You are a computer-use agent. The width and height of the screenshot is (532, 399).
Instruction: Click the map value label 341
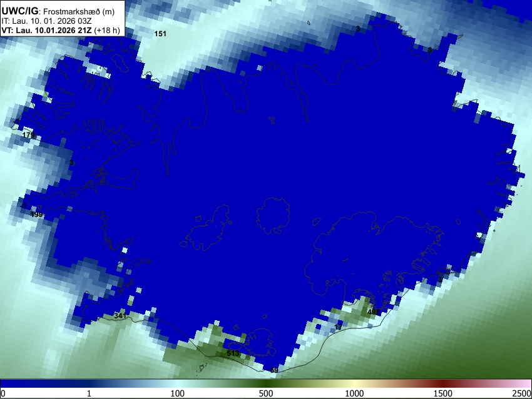point(120,316)
